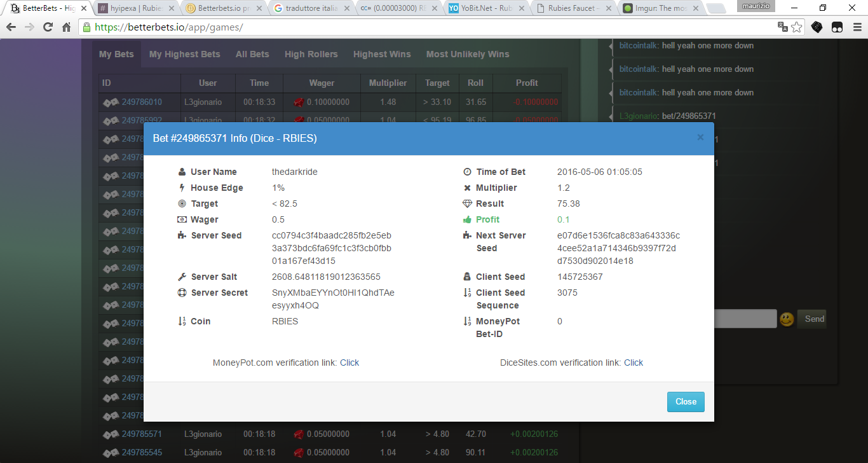Click the thumbs-up Profit icon in dialog
Screen dimensions: 868x463
point(468,219)
